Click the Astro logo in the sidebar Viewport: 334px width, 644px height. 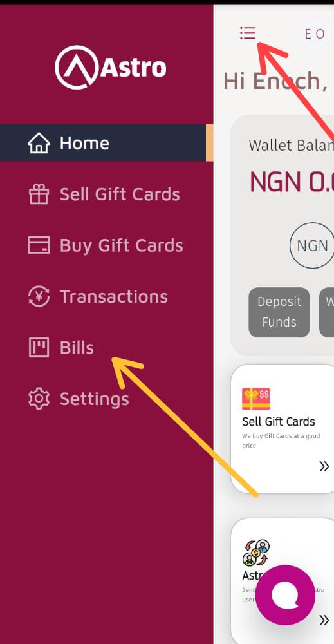pyautogui.click(x=111, y=68)
